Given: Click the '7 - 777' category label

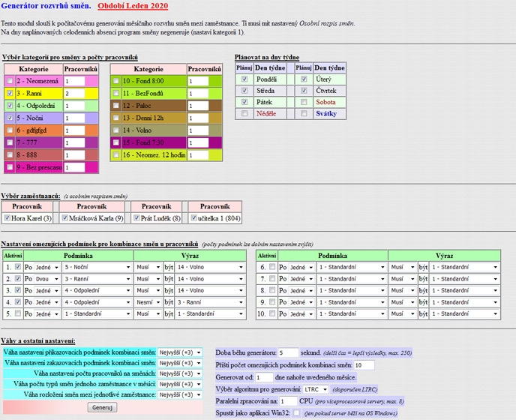Looking at the screenshot, I should coord(27,142).
